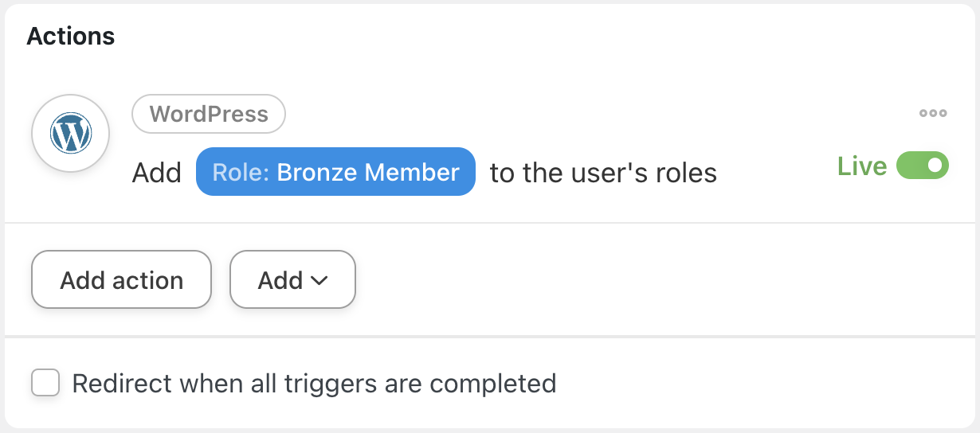Image resolution: width=980 pixels, height=433 pixels.
Task: Click the chevron arrow beside Add
Action: pyautogui.click(x=319, y=280)
